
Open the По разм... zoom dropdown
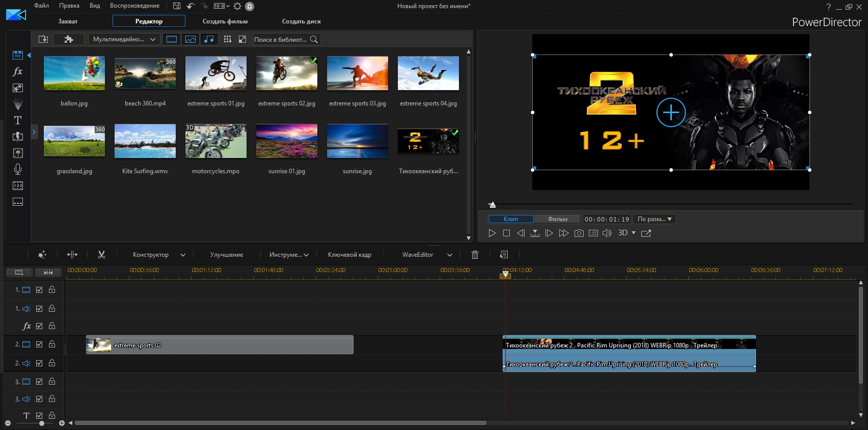tap(654, 219)
